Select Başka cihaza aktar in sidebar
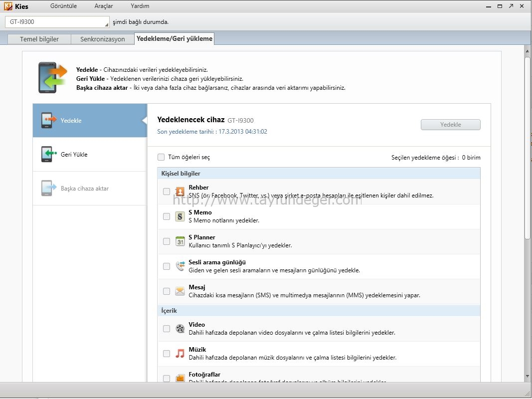The height and width of the screenshot is (399, 532). coord(90,189)
